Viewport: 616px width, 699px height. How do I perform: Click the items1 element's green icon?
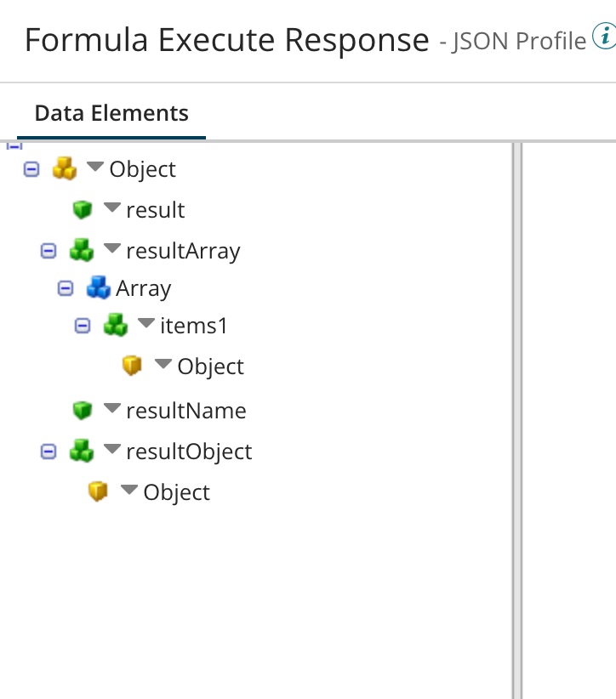pyautogui.click(x=115, y=325)
